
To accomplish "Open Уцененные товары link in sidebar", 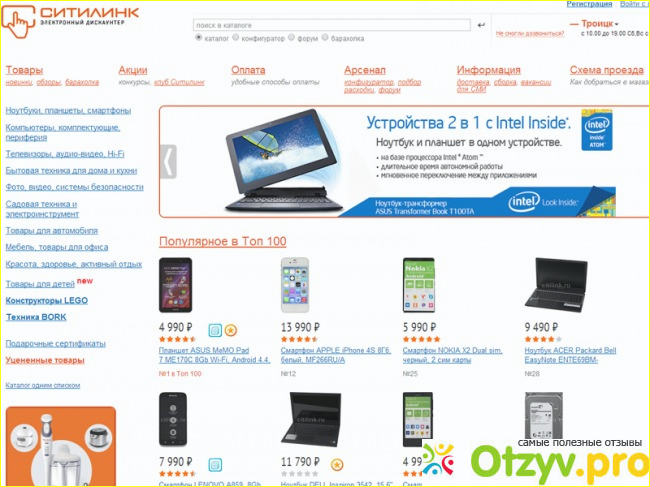I will [x=45, y=360].
